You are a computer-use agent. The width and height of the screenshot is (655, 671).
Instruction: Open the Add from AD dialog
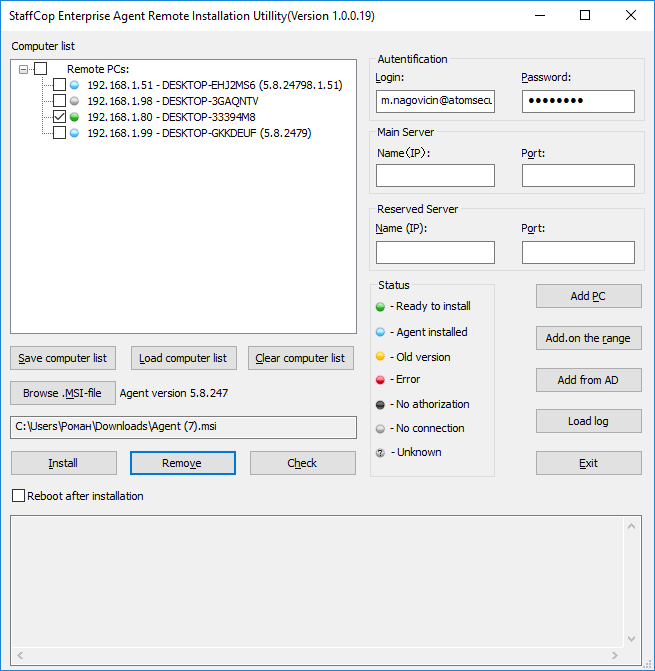pyautogui.click(x=588, y=380)
